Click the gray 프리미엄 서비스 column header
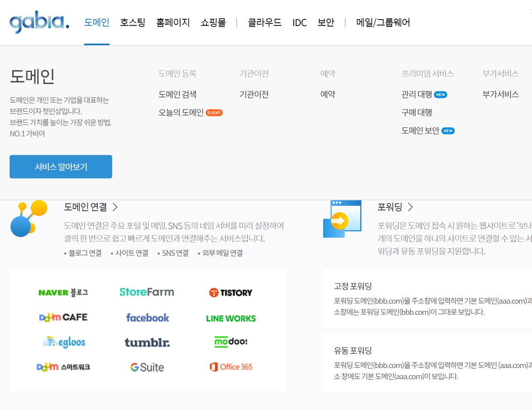This screenshot has width=532, height=410. click(x=427, y=73)
